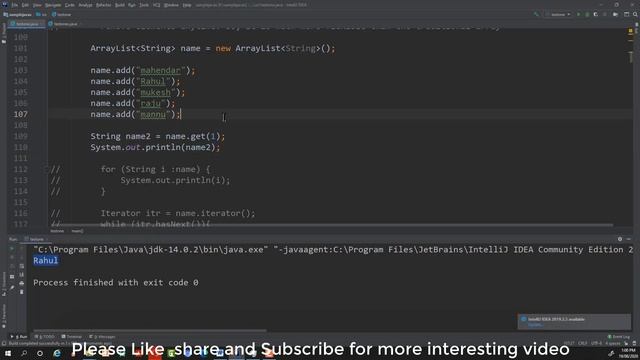The width and height of the screenshot is (640, 360).
Task: Select the second open editor tab
Action: pyautogui.click(x=64, y=24)
